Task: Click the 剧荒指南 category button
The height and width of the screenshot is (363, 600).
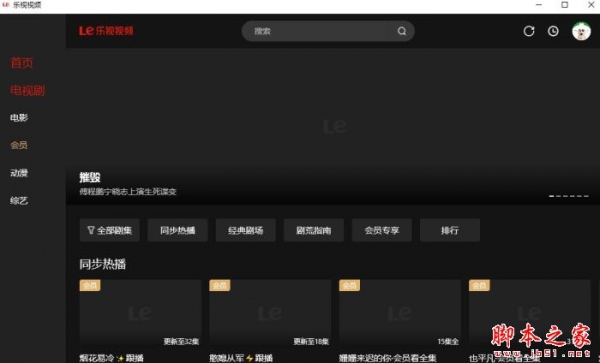Action: point(314,230)
